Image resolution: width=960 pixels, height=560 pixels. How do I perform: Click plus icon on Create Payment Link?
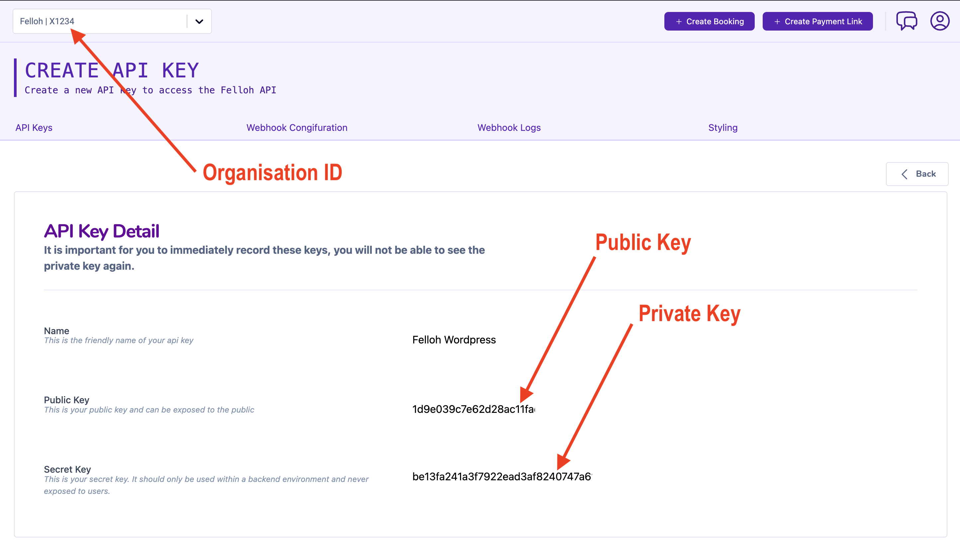[x=777, y=22]
